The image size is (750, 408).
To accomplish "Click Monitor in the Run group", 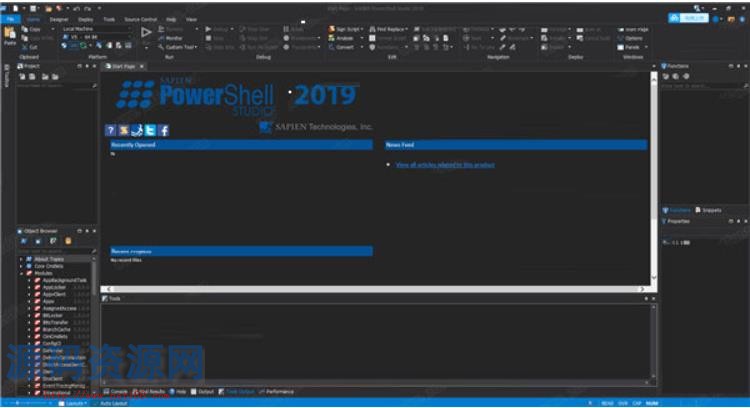I will (x=171, y=38).
